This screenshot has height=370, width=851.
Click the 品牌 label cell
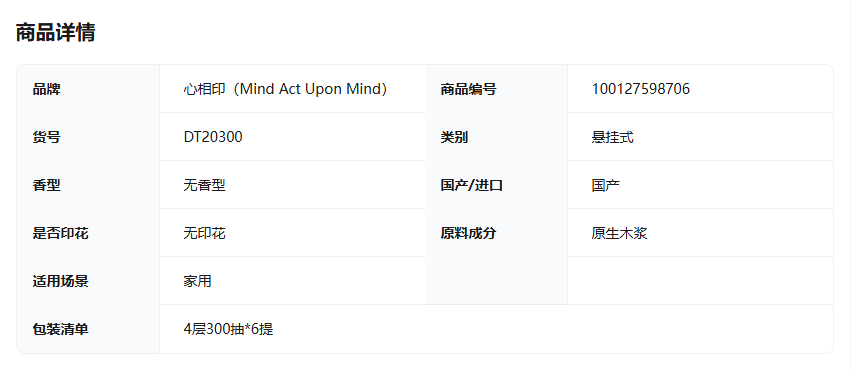coord(88,89)
